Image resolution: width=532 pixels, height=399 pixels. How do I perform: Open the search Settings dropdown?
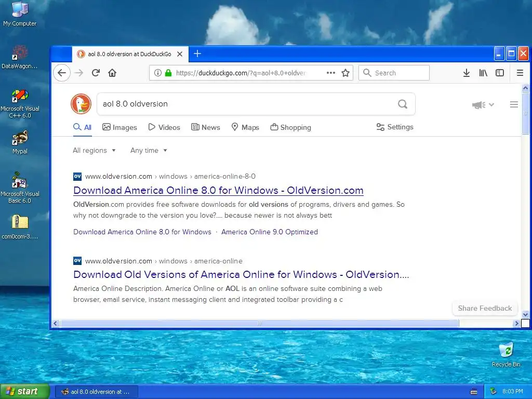click(395, 127)
